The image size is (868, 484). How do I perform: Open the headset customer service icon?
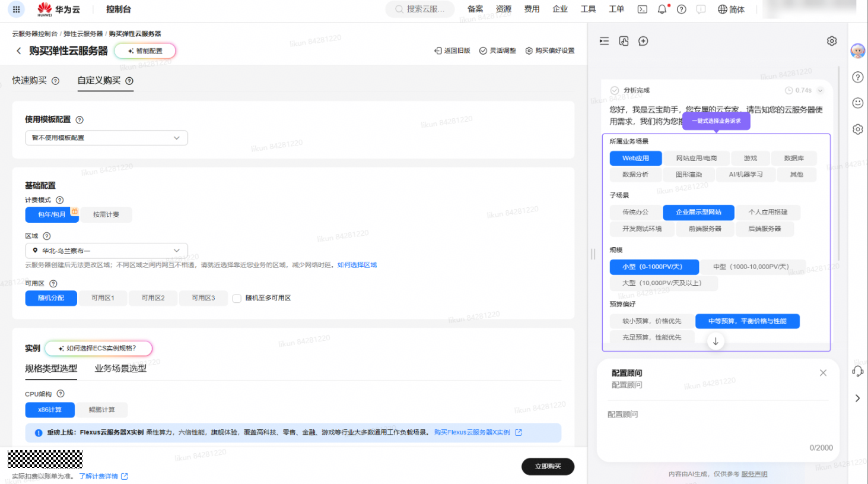pos(858,371)
